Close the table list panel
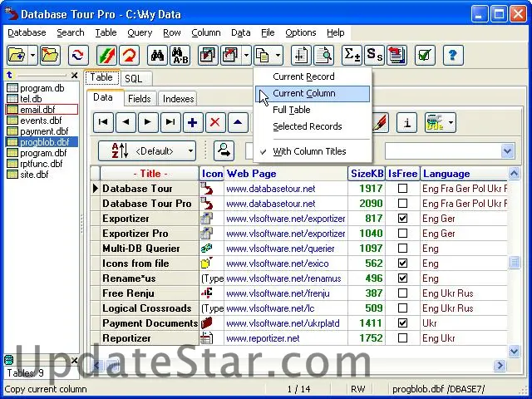Image resolution: width=532 pixels, height=399 pixels. pyautogui.click(x=74, y=76)
